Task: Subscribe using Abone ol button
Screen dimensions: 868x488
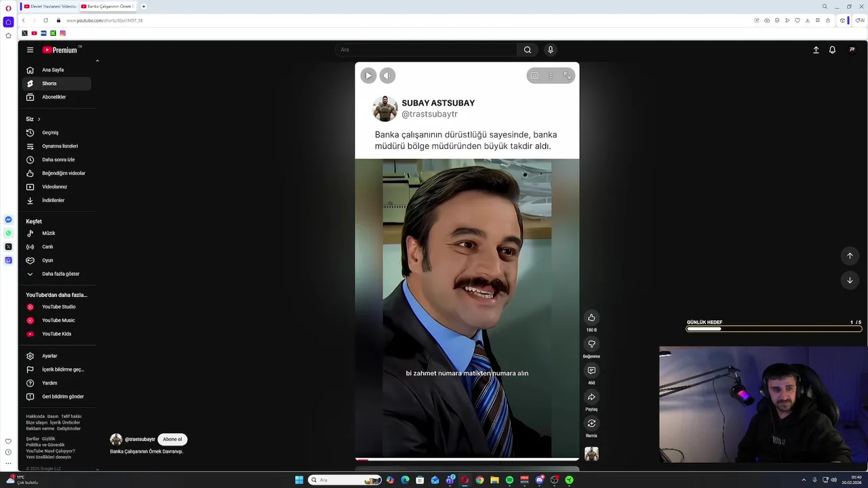Action: tap(172, 439)
